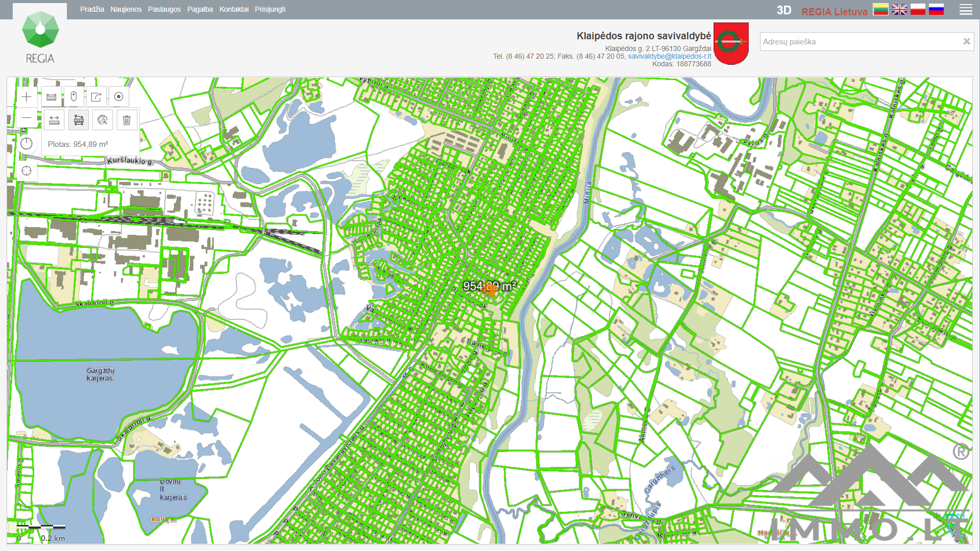Open the measurement tools ruler icon
This screenshot has height=551, width=980.
coord(52,97)
